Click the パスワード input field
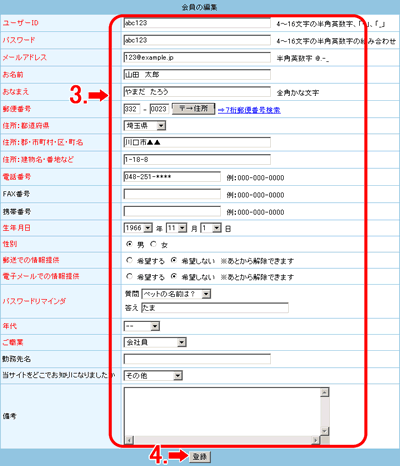This screenshot has width=400, height=466. [197, 40]
